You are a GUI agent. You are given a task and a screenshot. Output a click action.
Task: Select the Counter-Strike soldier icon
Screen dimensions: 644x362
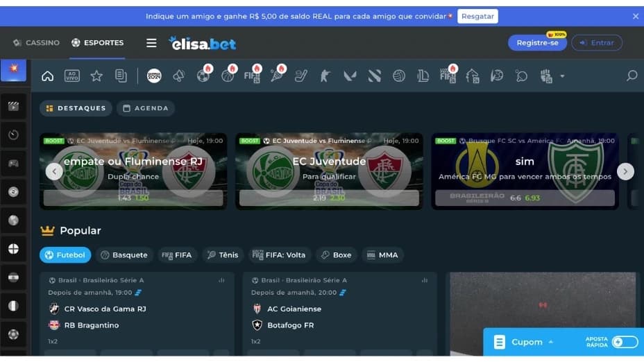[x=325, y=76]
